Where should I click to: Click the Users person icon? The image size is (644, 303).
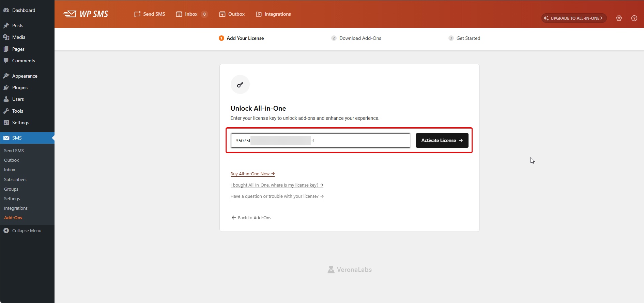point(6,99)
